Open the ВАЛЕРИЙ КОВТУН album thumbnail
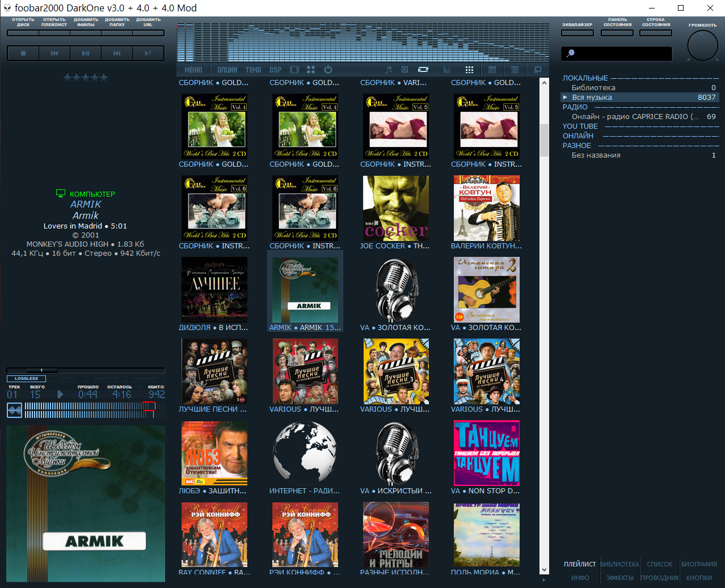The width and height of the screenshot is (725, 588). 487,208
